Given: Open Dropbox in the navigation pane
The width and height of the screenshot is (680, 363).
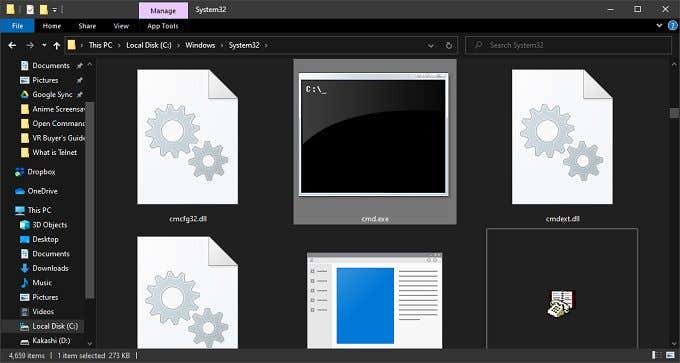Looking at the screenshot, I should click(41, 172).
